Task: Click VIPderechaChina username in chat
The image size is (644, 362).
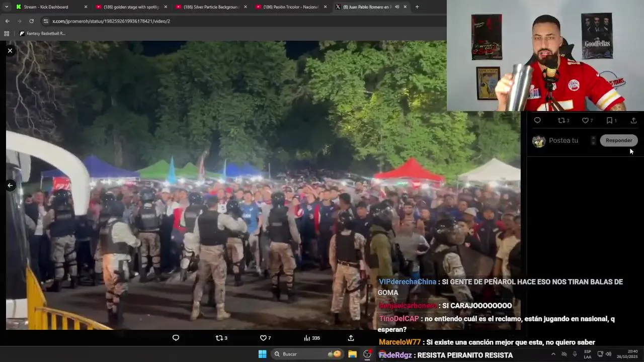Action: click(x=408, y=282)
